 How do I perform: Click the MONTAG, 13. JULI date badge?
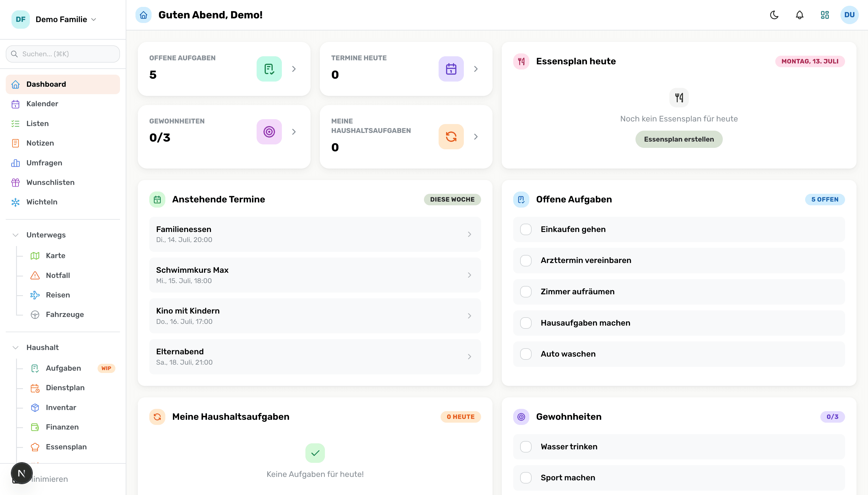point(809,61)
